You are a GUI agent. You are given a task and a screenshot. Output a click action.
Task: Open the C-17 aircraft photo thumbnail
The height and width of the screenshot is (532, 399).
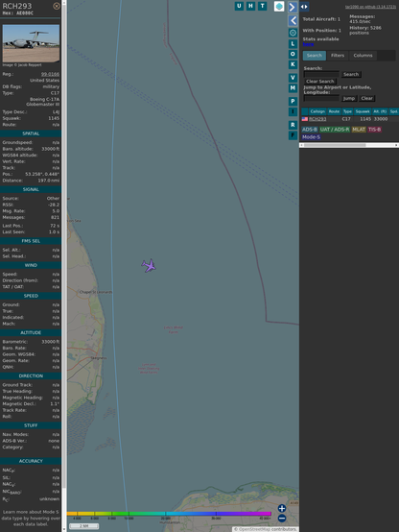tap(31, 43)
